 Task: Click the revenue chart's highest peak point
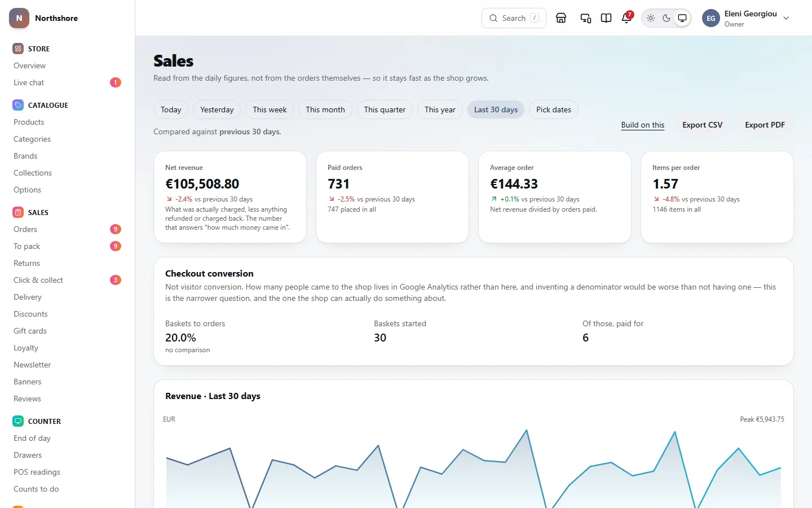coord(527,430)
